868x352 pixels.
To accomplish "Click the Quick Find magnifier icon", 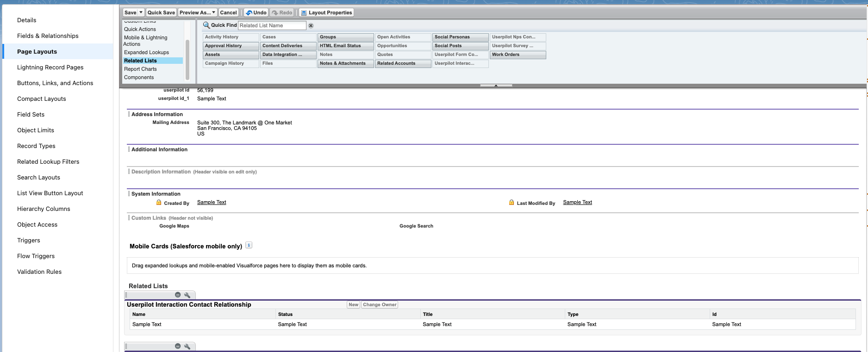I will pyautogui.click(x=206, y=25).
